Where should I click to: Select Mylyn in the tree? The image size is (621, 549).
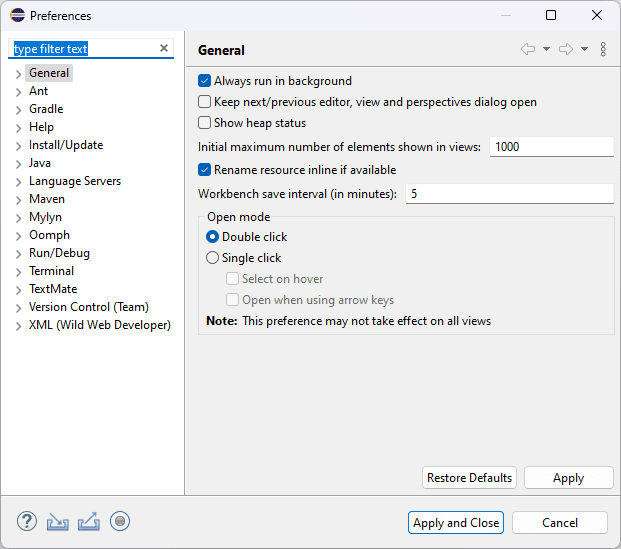pyautogui.click(x=45, y=217)
